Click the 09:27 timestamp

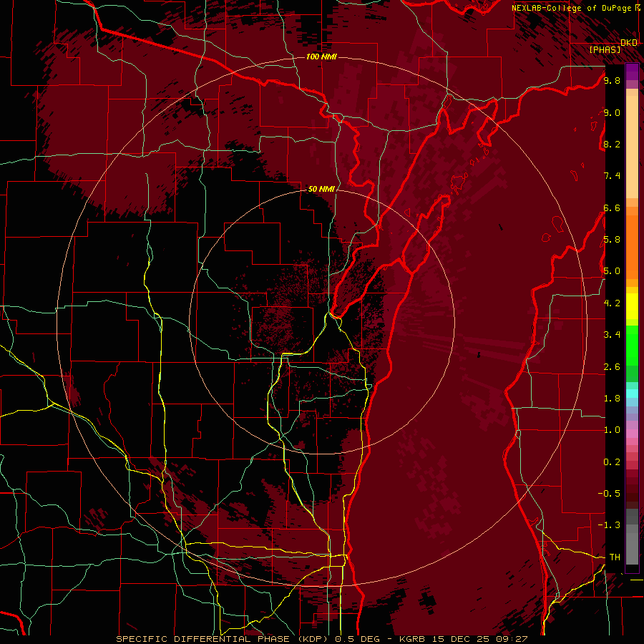(x=512, y=639)
